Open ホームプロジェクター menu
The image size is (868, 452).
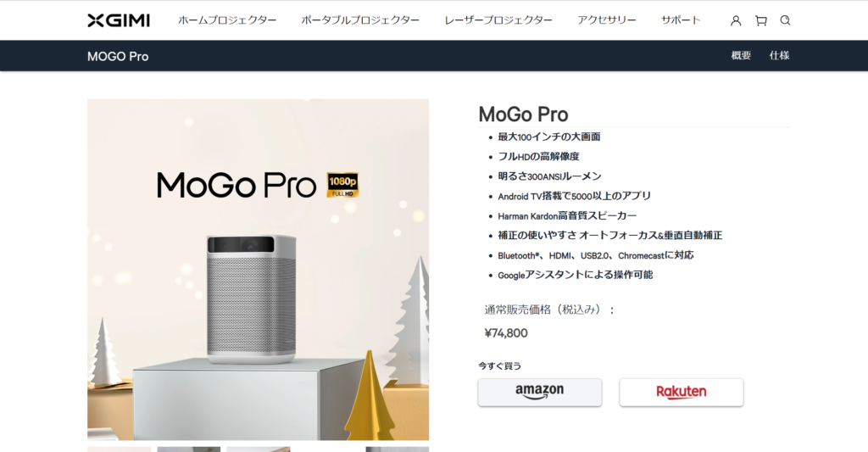[227, 20]
